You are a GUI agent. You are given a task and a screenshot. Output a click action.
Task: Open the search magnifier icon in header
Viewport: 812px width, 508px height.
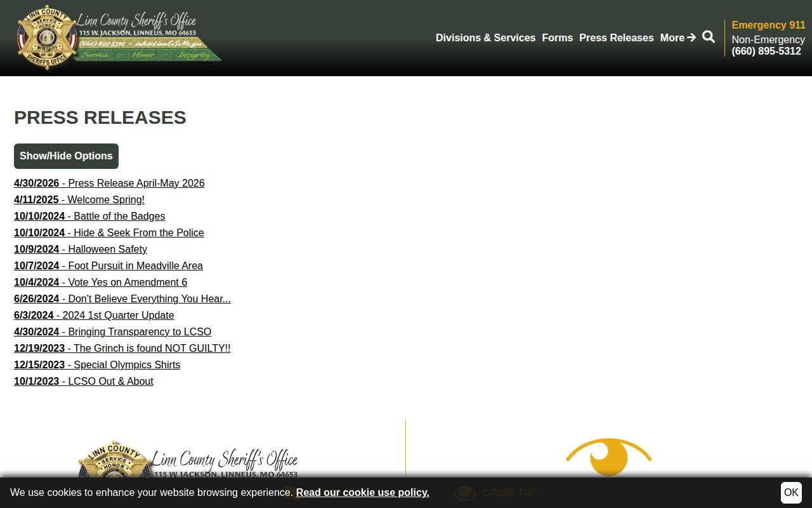[x=709, y=37]
